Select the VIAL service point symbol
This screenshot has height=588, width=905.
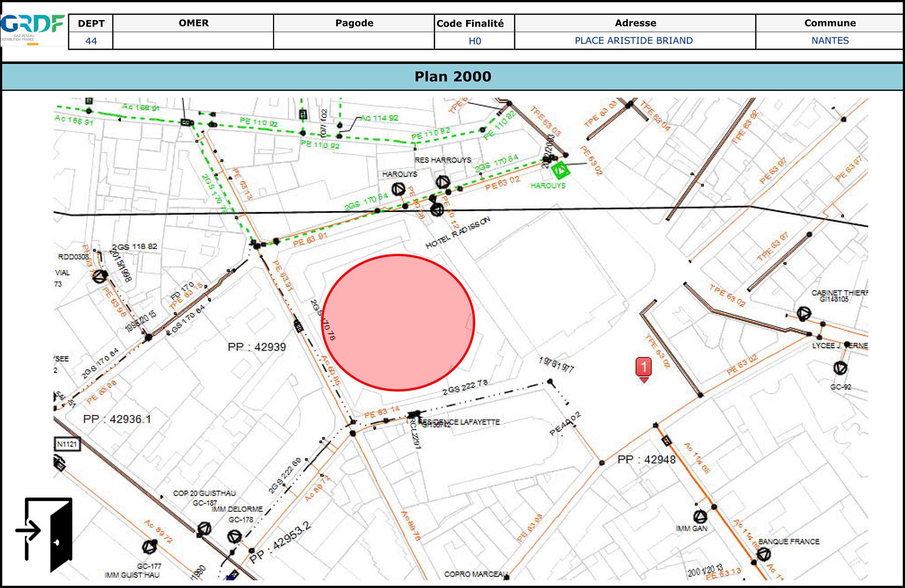click(100, 276)
